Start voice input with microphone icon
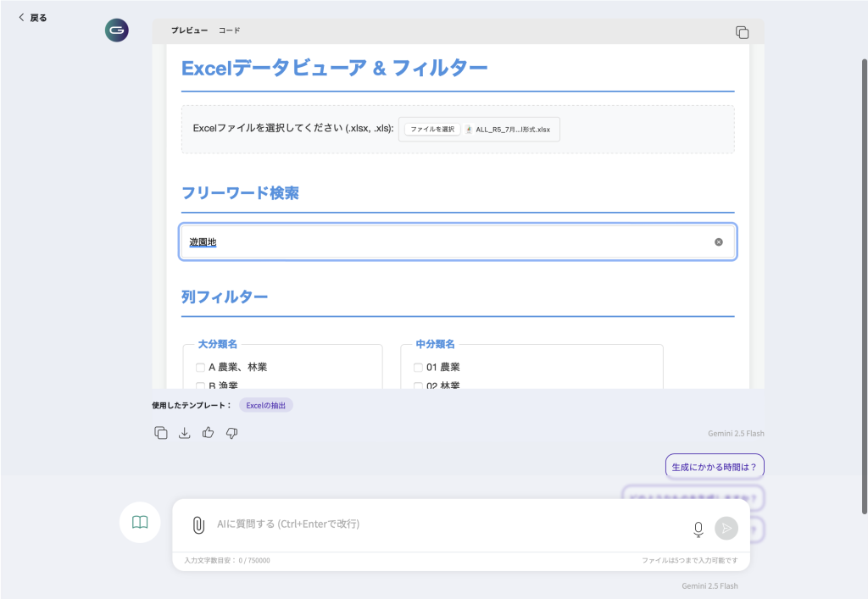868x599 pixels. pyautogui.click(x=698, y=529)
